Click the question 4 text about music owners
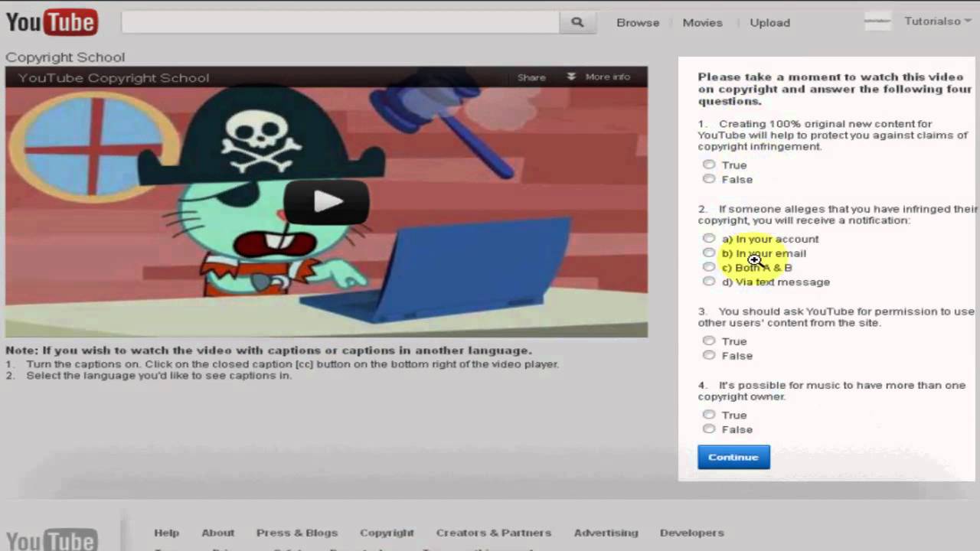 coord(831,390)
